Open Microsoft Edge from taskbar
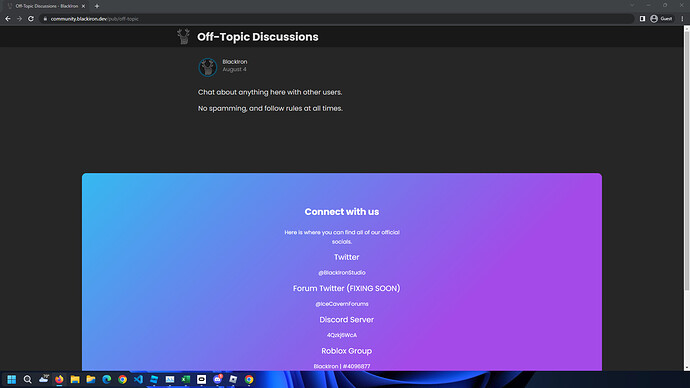 click(x=106, y=379)
